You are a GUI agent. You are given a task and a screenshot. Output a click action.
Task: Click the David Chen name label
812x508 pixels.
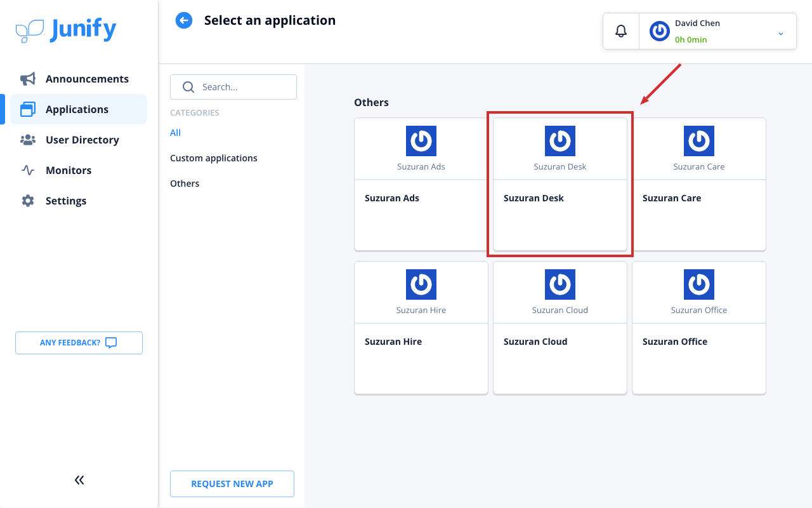[x=697, y=23]
